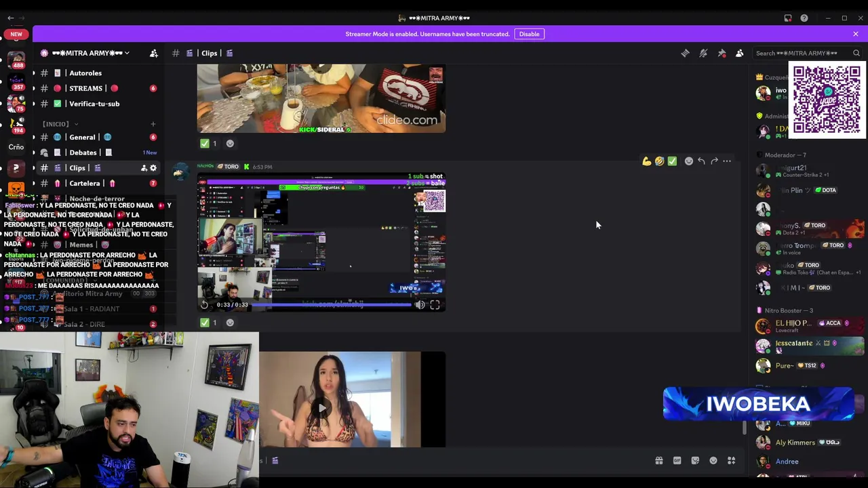
Task: Disable Streamer Mode
Action: click(x=529, y=34)
